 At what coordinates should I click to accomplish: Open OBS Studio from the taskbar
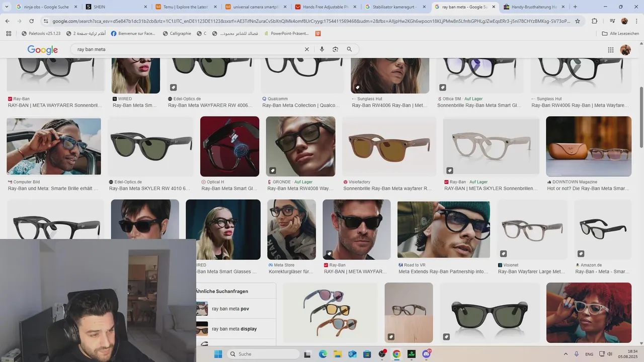pyautogui.click(x=382, y=354)
